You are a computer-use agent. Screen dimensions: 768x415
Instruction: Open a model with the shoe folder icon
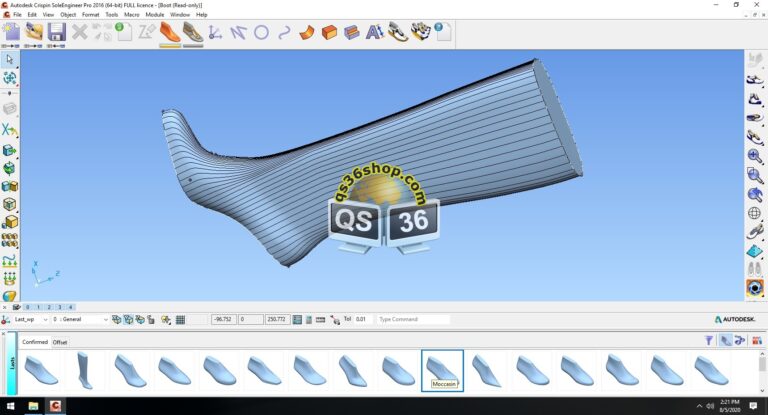[x=34, y=32]
